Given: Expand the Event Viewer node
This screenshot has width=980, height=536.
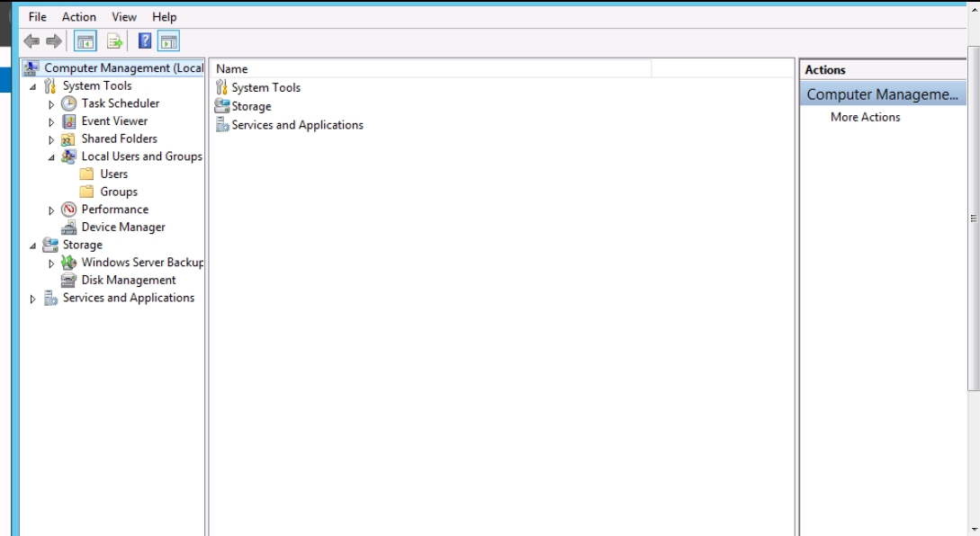Looking at the screenshot, I should (x=51, y=122).
